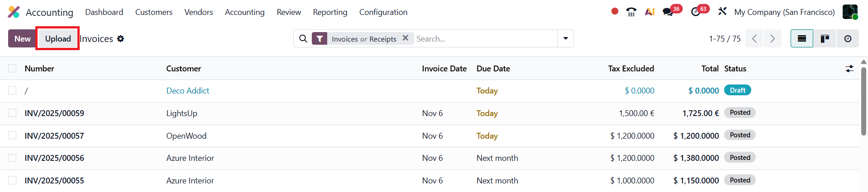This screenshot has width=868, height=192.
Task: Open the VoIP phone icon
Action: [631, 12]
